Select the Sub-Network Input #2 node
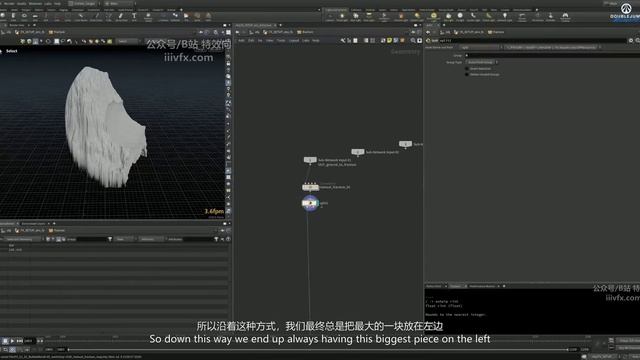 click(x=358, y=152)
